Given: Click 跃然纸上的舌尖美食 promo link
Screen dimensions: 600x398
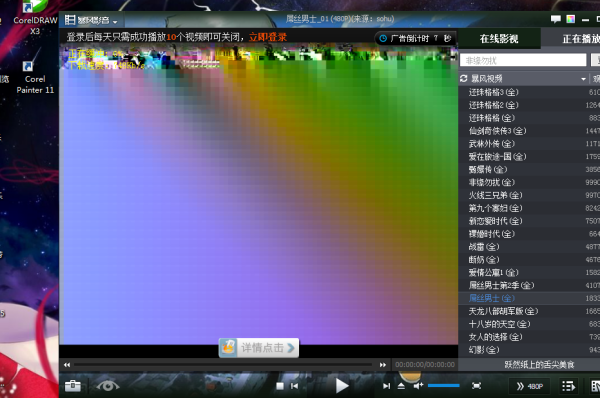Looking at the screenshot, I should click(539, 365).
